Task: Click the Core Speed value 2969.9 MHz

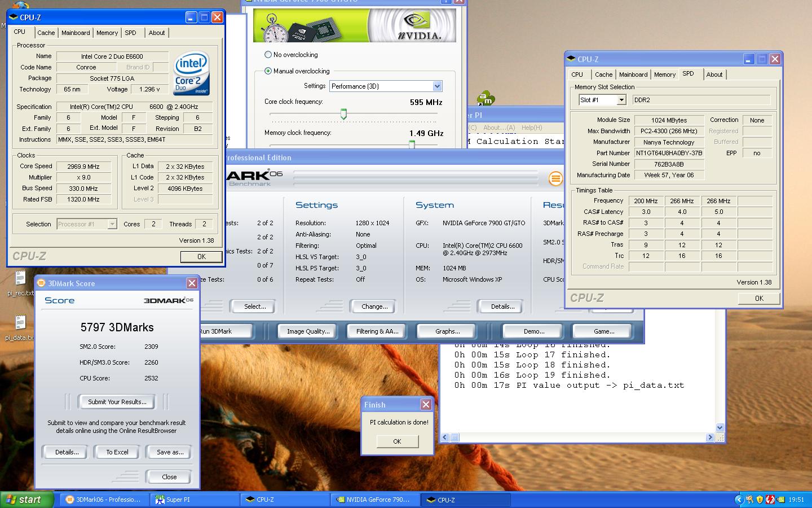Action: pyautogui.click(x=83, y=167)
